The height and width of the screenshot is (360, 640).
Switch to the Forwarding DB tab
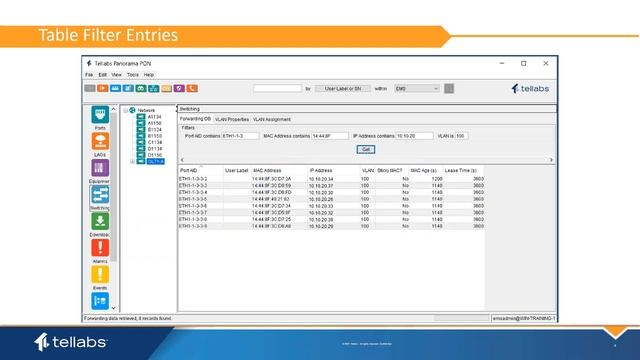(195, 119)
